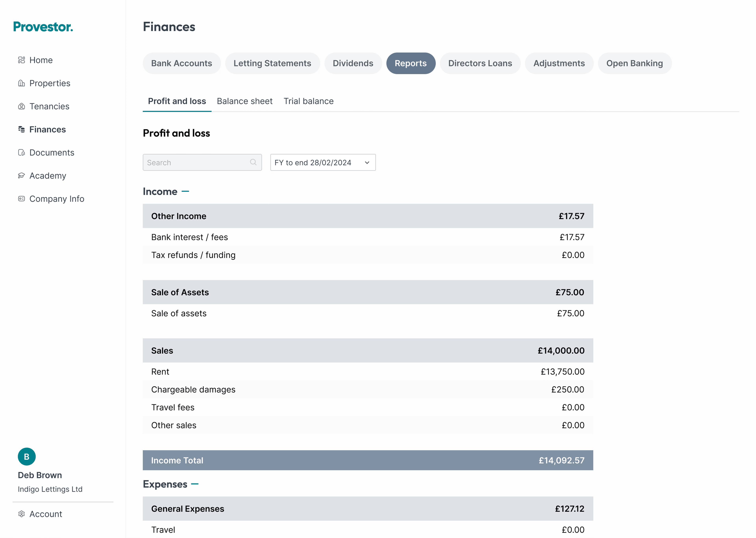Viewport: 756px width, 538px height.
Task: Switch to Balance sheet tab
Action: 244,101
